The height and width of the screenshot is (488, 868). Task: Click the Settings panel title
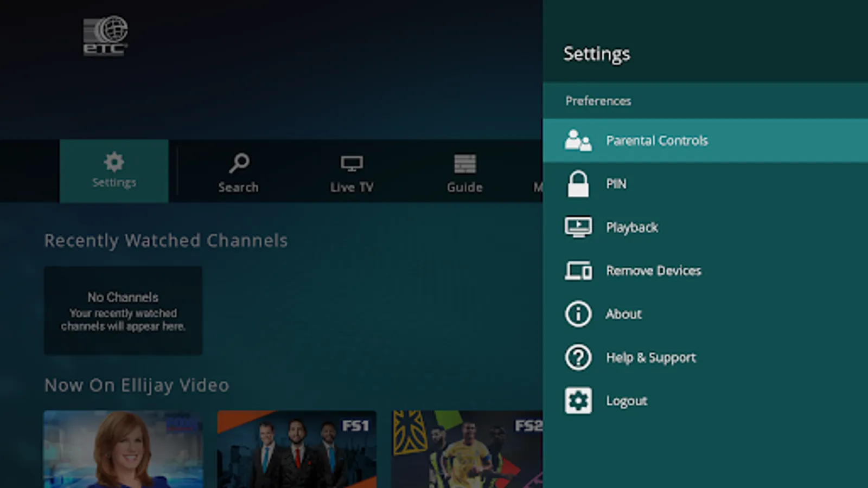pyautogui.click(x=597, y=54)
